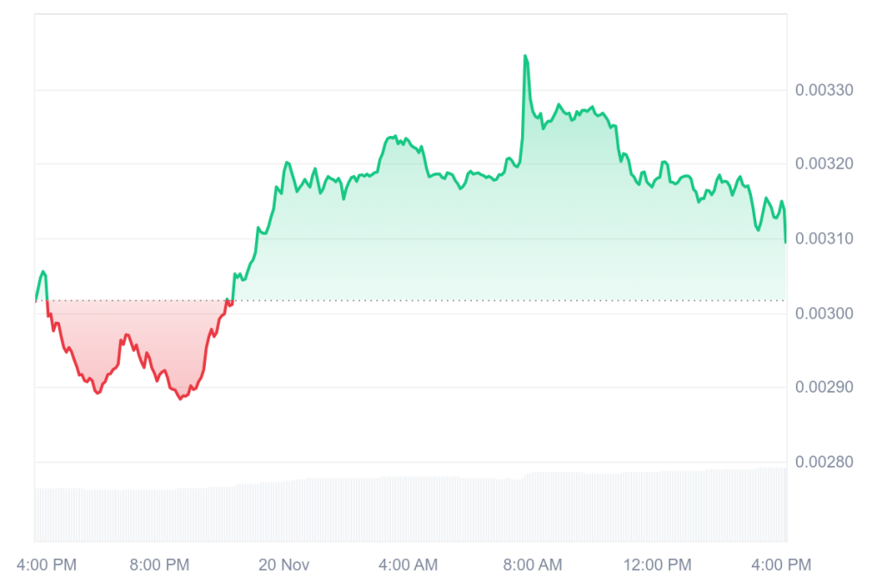Click the rightmost 4:00 PM time label

(x=781, y=565)
